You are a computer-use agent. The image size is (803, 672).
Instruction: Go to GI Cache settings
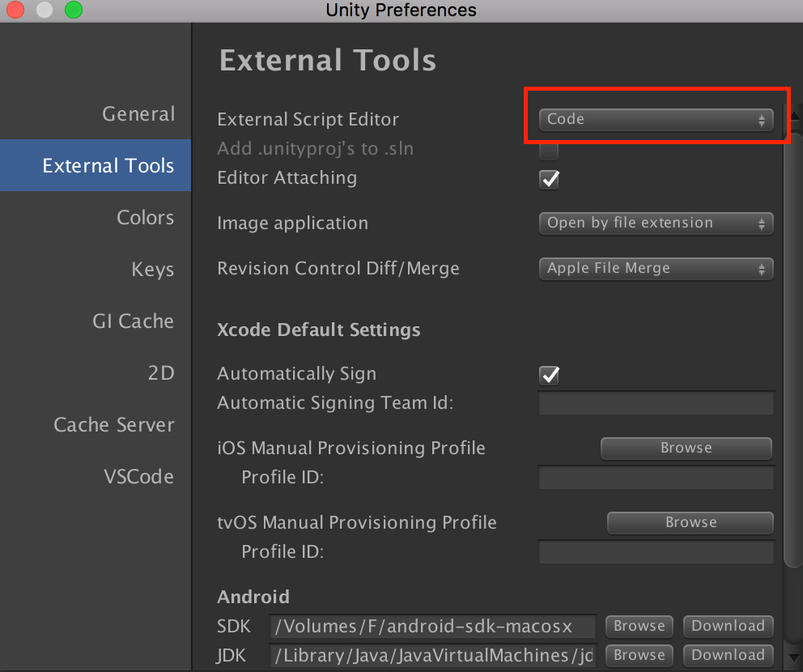pyautogui.click(x=133, y=321)
